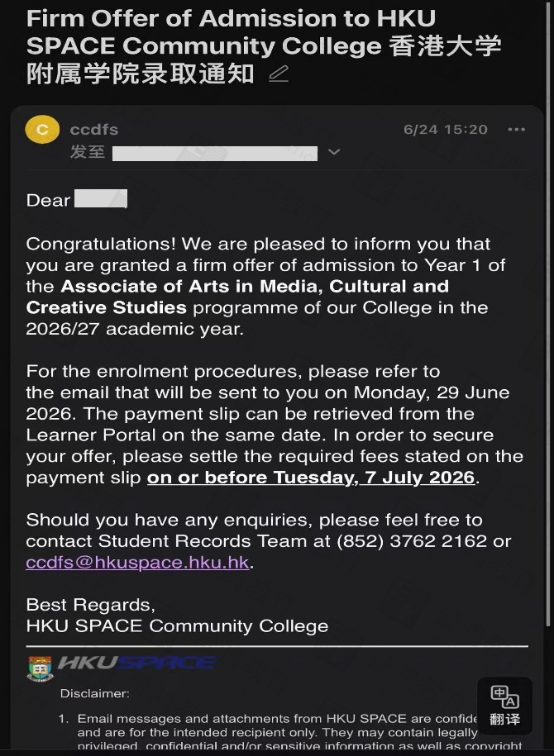This screenshot has height=756, width=554.
Task: Tap the 翻译 translate icon button
Action: coord(504,706)
